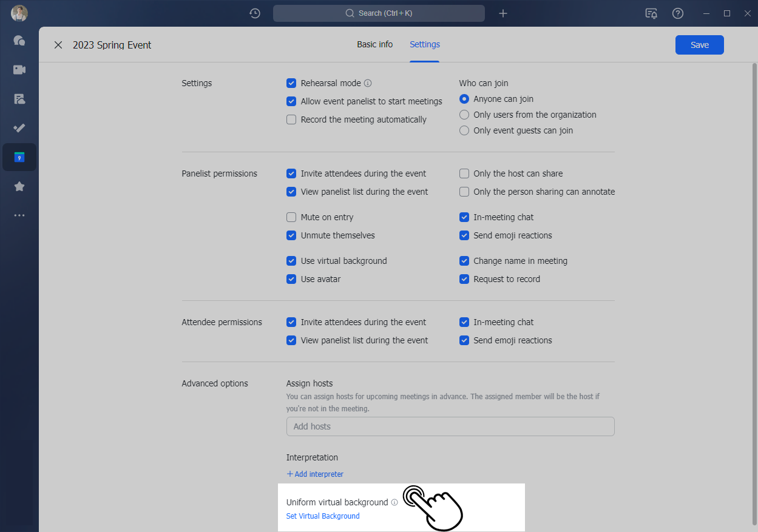Open the Meetings section via the camera icon
Viewport: 758px width, 532px height.
pyautogui.click(x=19, y=70)
